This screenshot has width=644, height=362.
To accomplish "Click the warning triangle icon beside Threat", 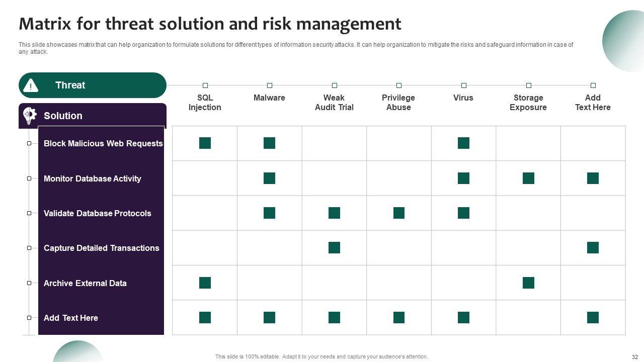I will click(x=31, y=85).
